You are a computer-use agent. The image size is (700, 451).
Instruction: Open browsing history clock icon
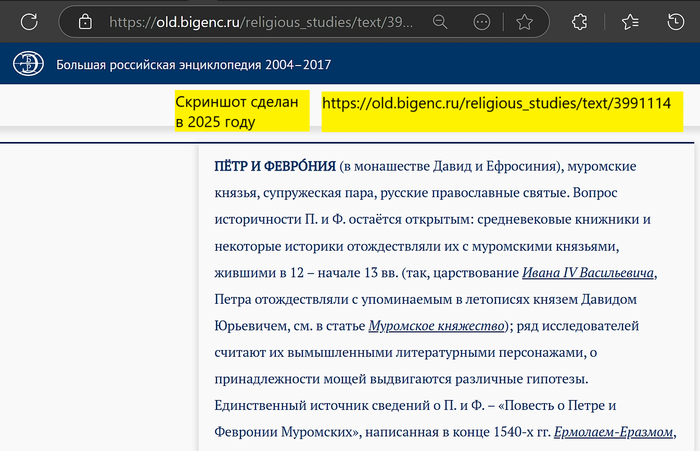coord(675,21)
